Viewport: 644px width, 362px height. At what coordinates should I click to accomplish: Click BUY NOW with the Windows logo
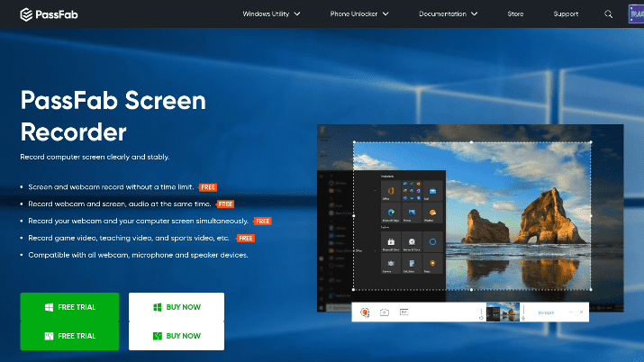[177, 307]
